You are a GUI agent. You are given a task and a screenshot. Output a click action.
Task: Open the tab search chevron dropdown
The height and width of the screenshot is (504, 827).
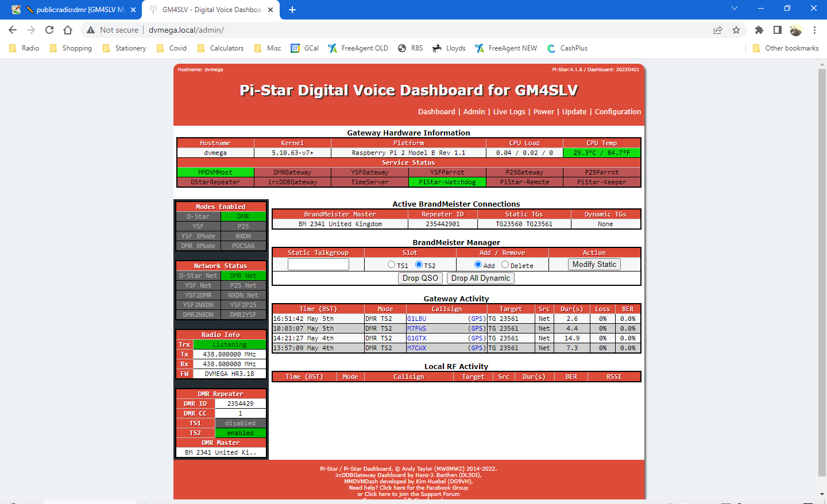734,9
